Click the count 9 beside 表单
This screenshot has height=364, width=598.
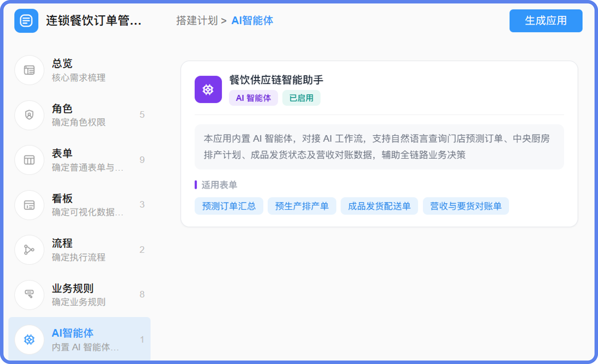(142, 160)
